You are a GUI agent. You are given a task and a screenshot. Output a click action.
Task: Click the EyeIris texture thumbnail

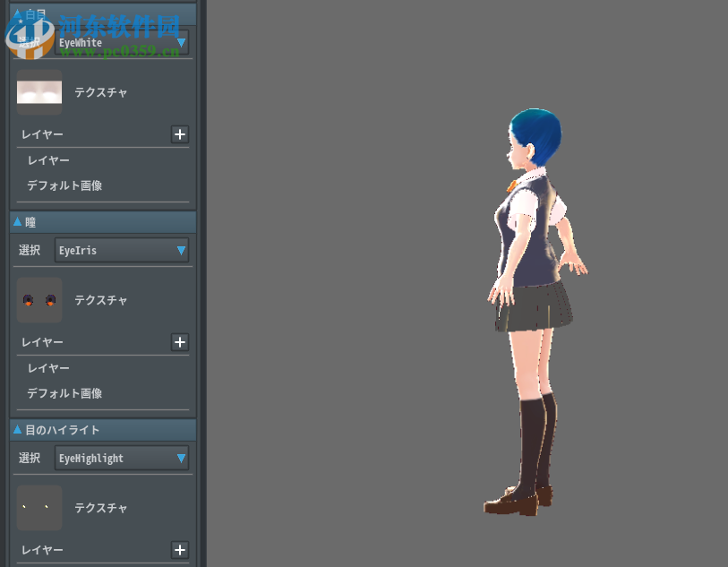(39, 299)
